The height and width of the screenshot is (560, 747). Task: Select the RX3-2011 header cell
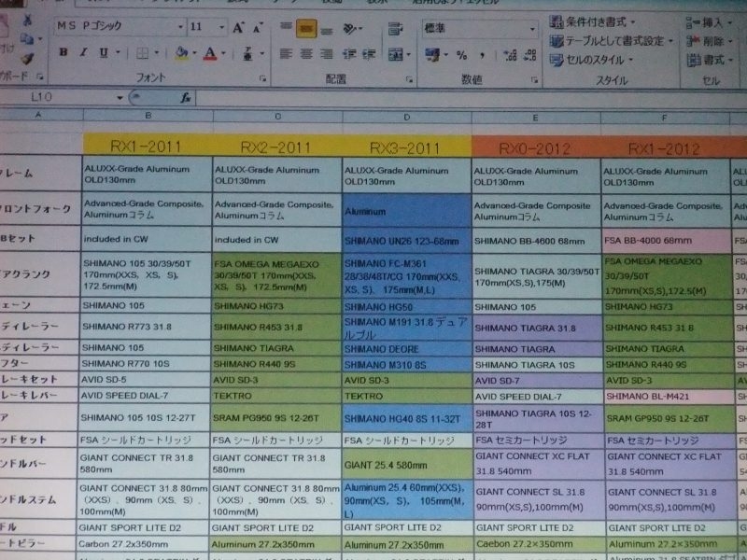click(406, 147)
